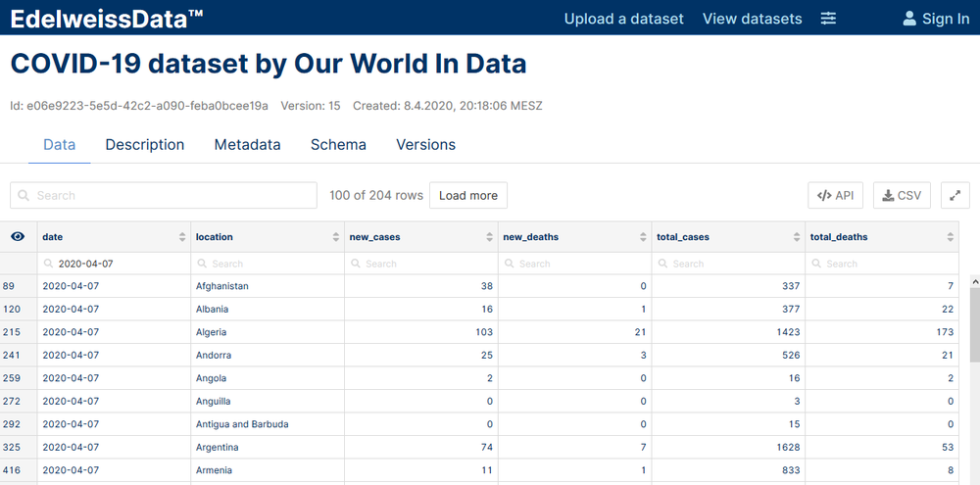Open the settings sliders icon in header
The width and height of the screenshot is (980, 485).
pos(828,19)
